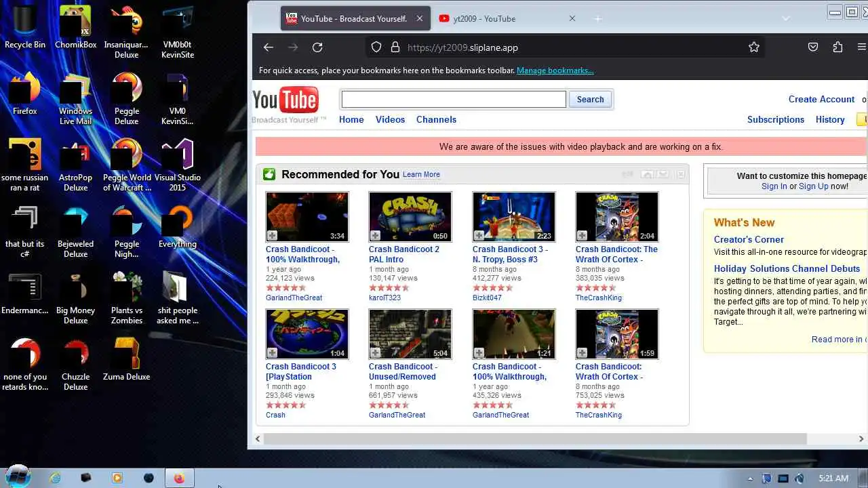868x488 pixels.
Task: Show hidden tray icons arrow
Action: tap(750, 479)
